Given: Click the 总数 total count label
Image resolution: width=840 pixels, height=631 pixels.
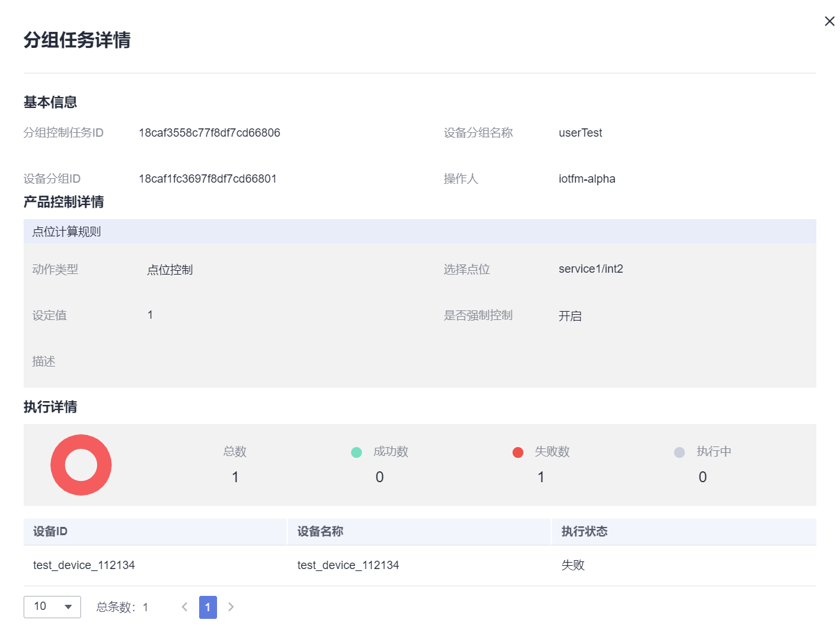Looking at the screenshot, I should pos(235,452).
